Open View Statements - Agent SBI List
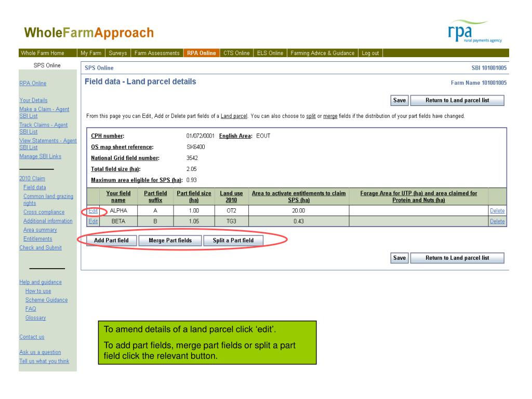This screenshot has width=532, height=399. point(48,143)
